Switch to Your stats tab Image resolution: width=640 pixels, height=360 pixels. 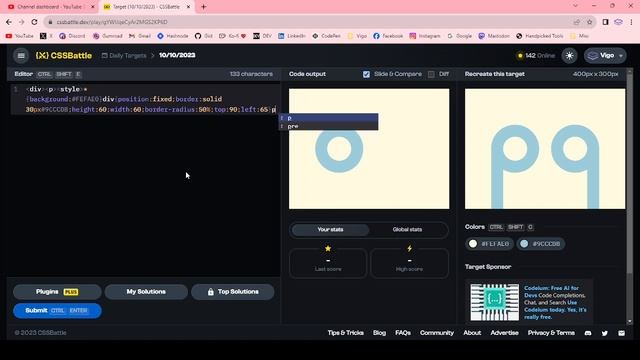(330, 230)
